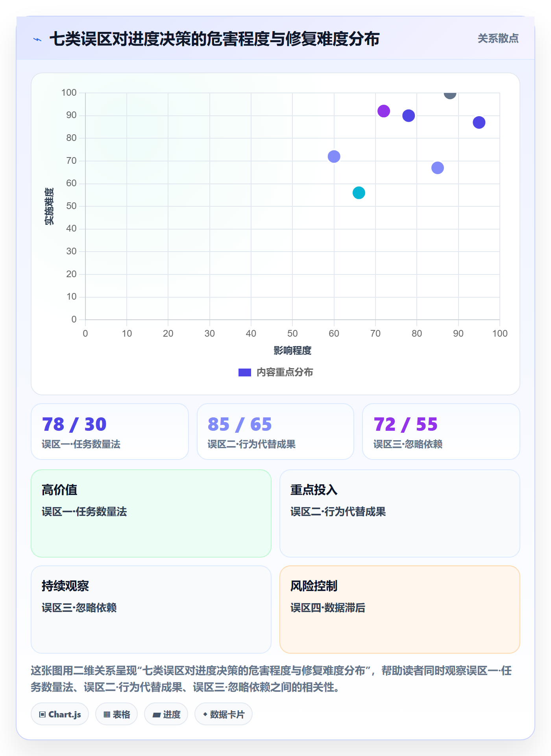This screenshot has width=551, height=756.
Task: Click "误区三·忽略依赖" in the 持续观察 card
Action: tap(79, 608)
